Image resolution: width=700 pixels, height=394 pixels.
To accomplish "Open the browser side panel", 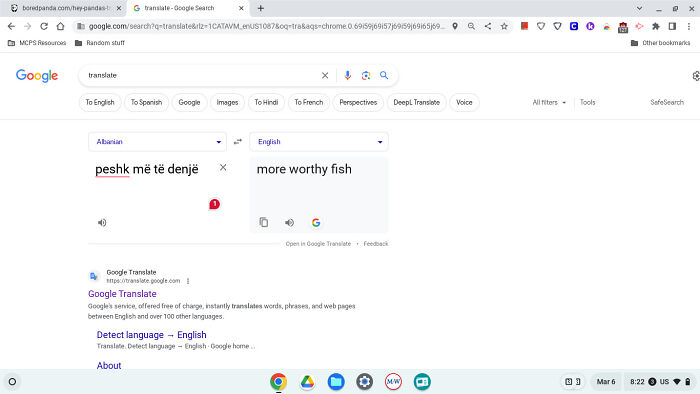I will pos(672,26).
